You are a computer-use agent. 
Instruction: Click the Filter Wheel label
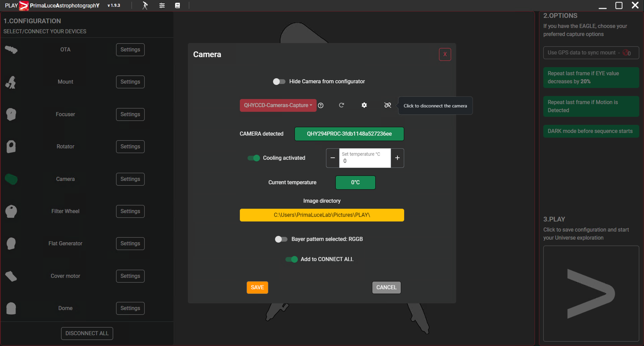[65, 211]
